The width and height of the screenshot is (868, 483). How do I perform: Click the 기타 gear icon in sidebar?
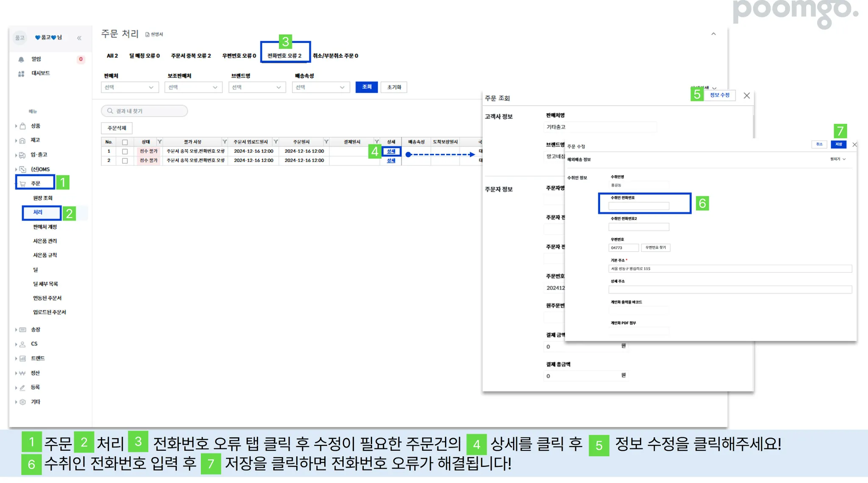[x=23, y=402]
